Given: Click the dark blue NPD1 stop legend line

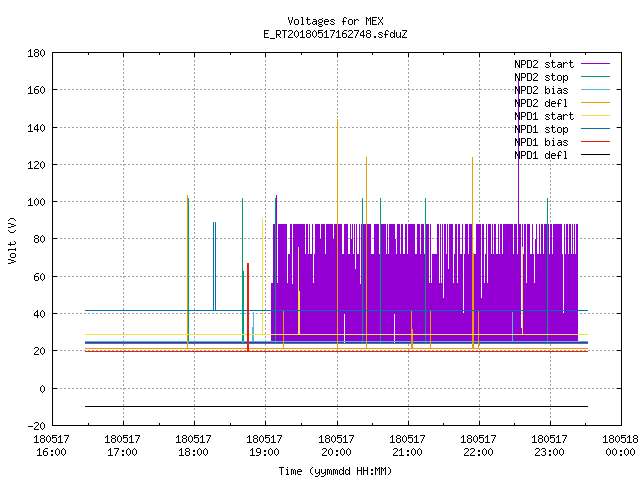Looking at the screenshot, I should [x=595, y=129].
